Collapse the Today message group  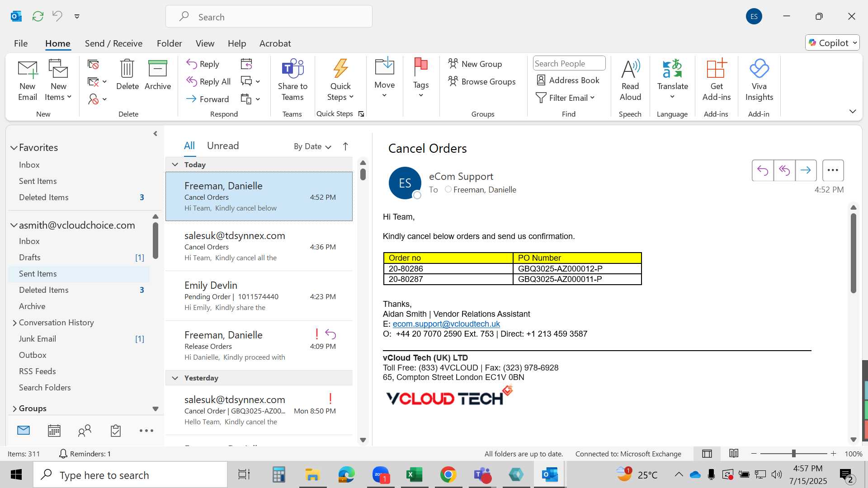tap(175, 164)
